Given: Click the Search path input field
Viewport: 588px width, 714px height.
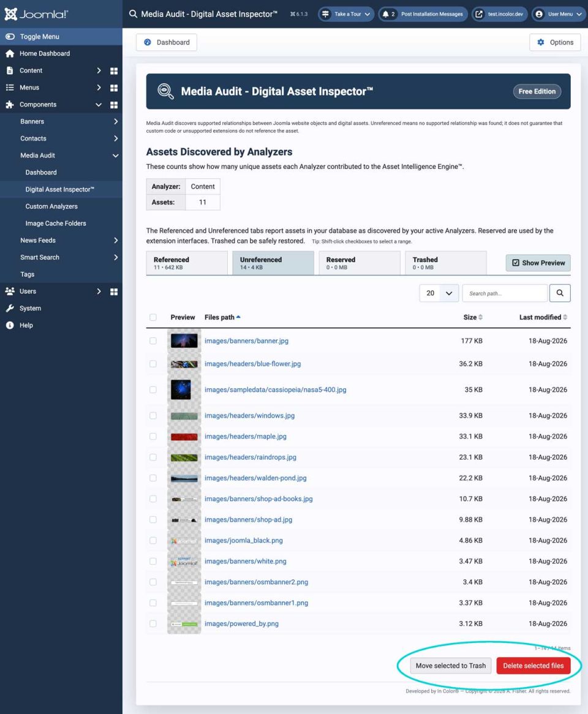Looking at the screenshot, I should [x=505, y=293].
